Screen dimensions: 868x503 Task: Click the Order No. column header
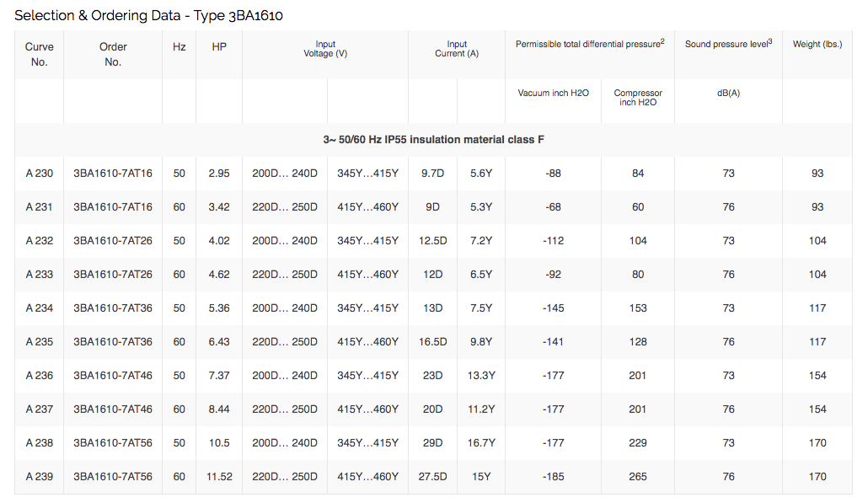tap(113, 55)
